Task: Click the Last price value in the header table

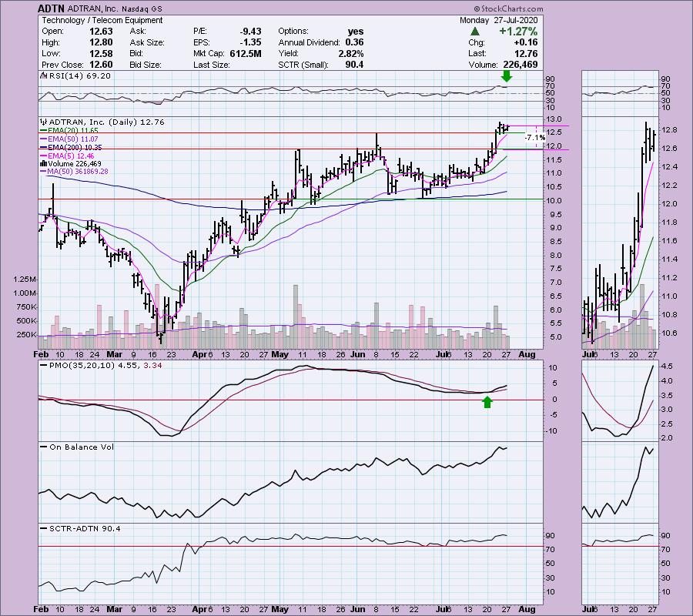Action: (526, 53)
